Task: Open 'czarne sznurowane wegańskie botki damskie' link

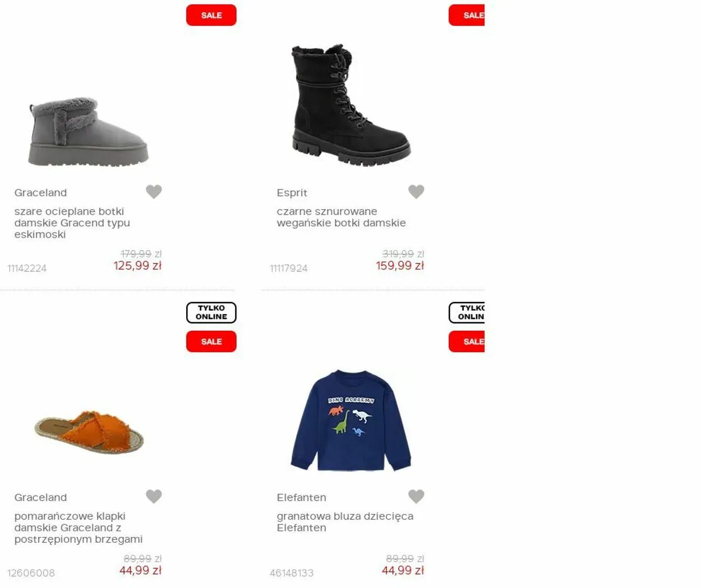Action: [x=341, y=217]
